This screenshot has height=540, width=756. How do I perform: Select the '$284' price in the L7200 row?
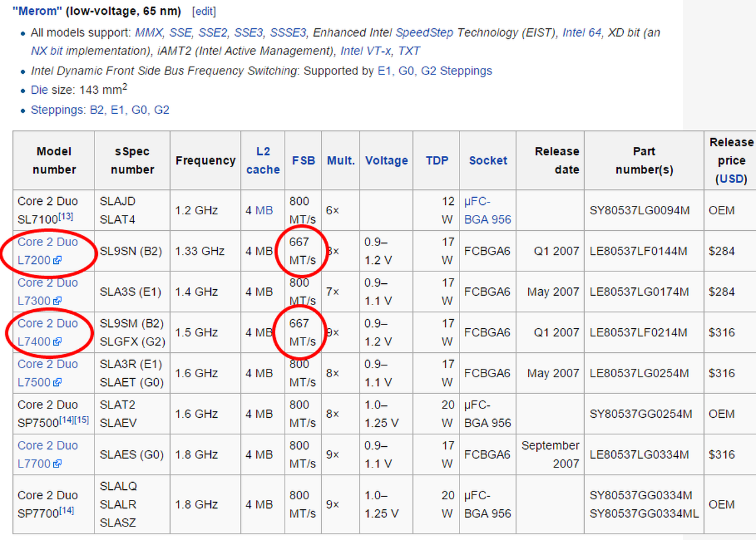point(722,251)
